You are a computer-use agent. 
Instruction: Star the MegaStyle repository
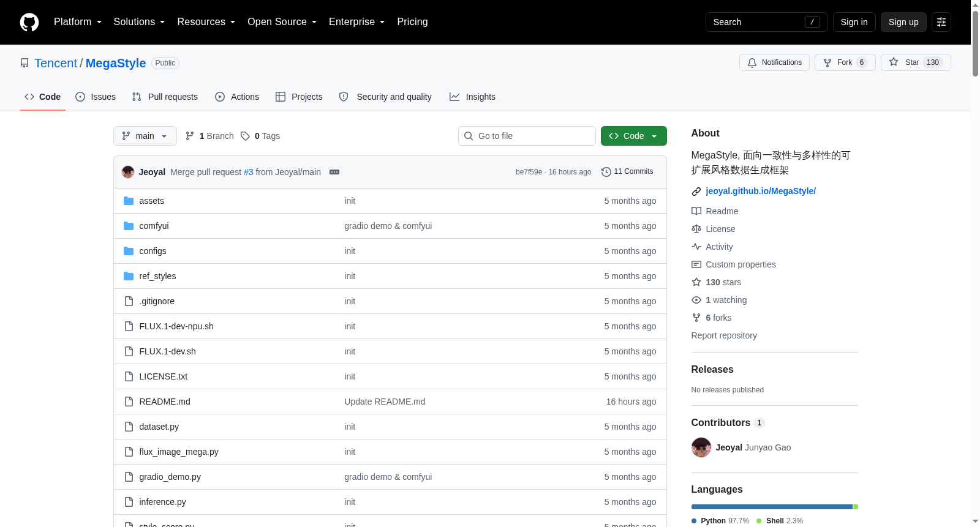pyautogui.click(x=916, y=62)
